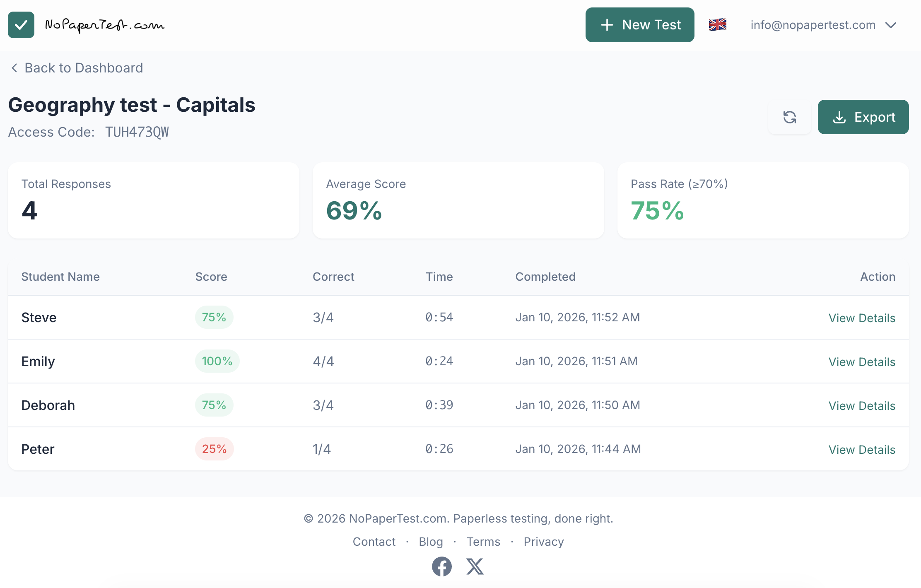Viewport: 921px width, 588px height.
Task: Click Peter's red 25% score badge
Action: (214, 449)
